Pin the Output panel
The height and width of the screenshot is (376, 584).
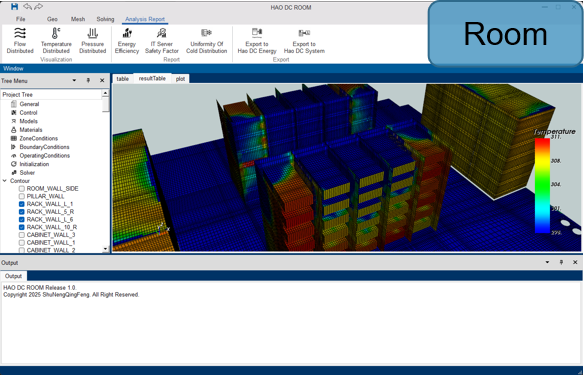pyautogui.click(x=561, y=262)
